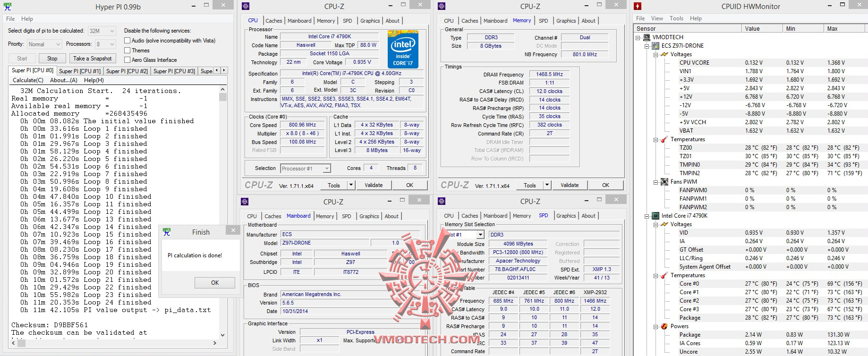Click the Value column header in HWMonitor
The width and height of the screenshot is (868, 356).
point(762,29)
